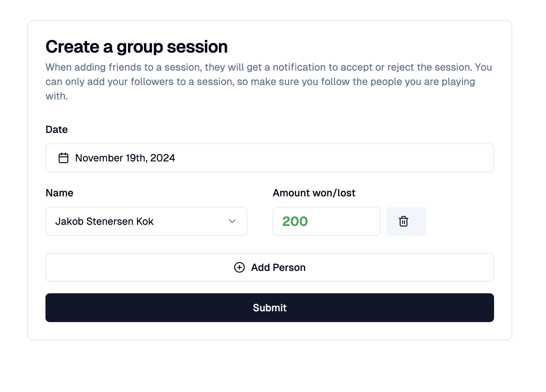The height and width of the screenshot is (392, 546).
Task: Focus the Amount won/lost input field
Action: coord(326,221)
